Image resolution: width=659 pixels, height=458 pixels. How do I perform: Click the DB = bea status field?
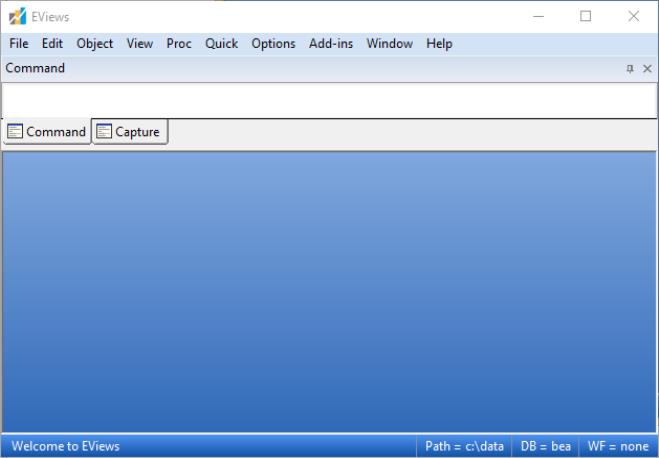point(545,446)
